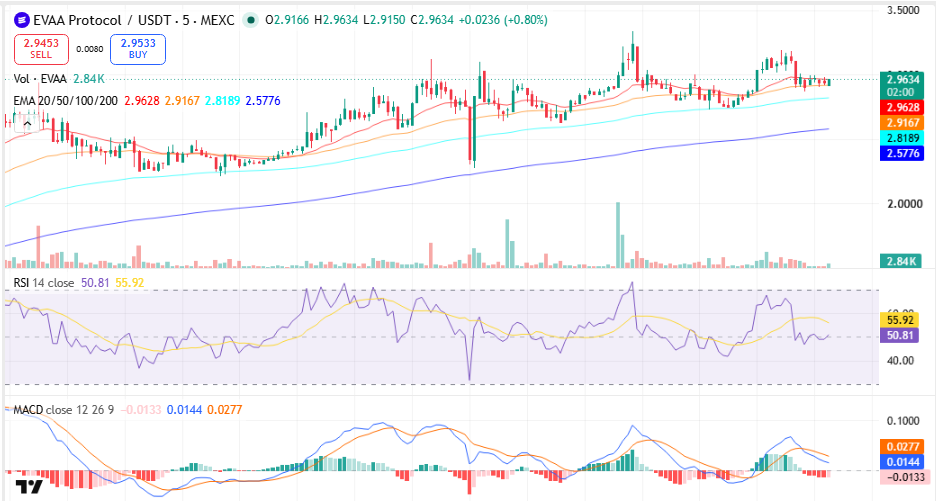The image size is (936, 501).
Task: Select the MACD close 12 26 9 legend
Action: pyautogui.click(x=63, y=410)
